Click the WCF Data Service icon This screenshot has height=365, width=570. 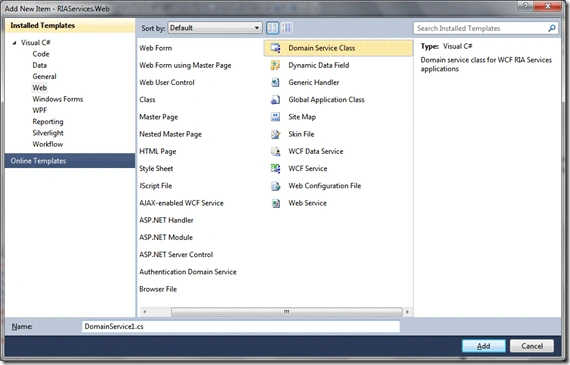click(x=276, y=151)
